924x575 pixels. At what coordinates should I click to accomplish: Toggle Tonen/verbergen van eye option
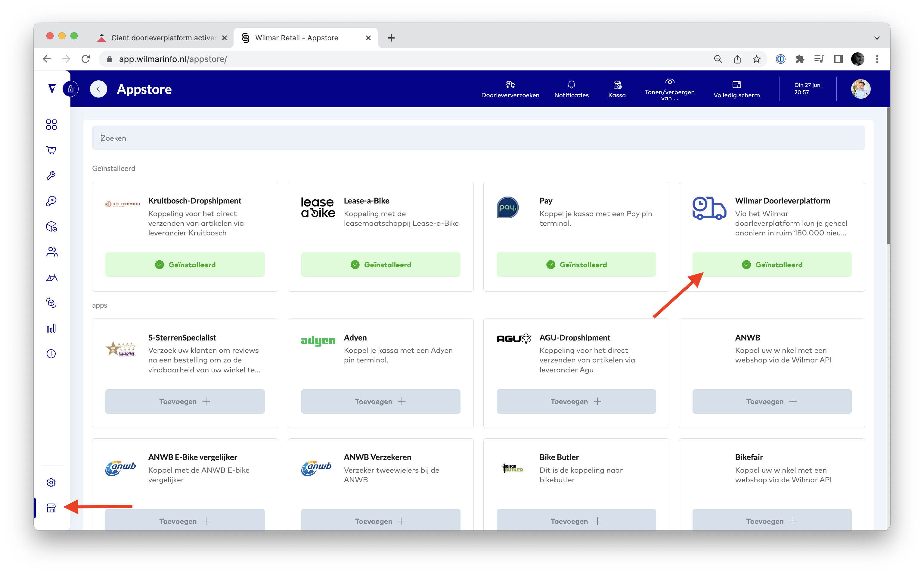point(669,89)
